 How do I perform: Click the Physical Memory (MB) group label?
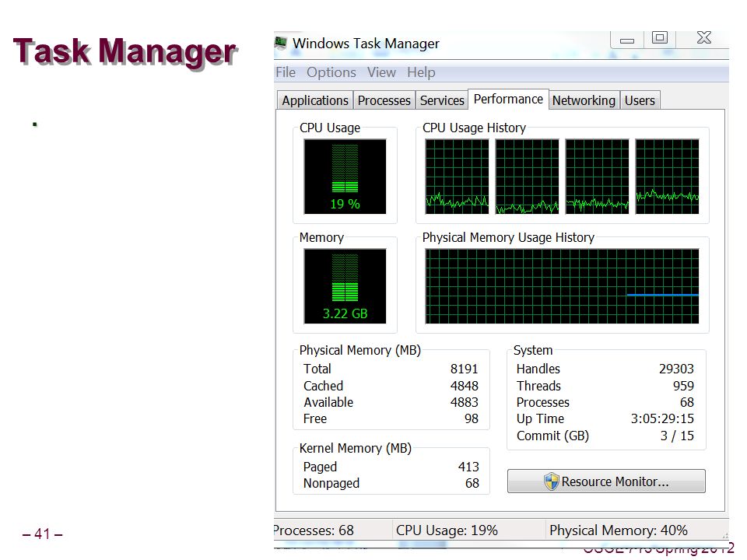359,351
